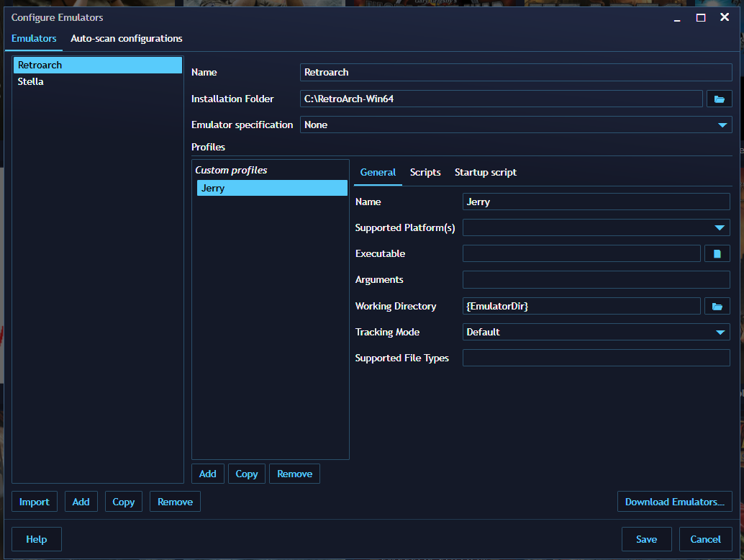Viewport: 744px width, 560px height.
Task: Browse for the Installation Folder
Action: pos(719,99)
